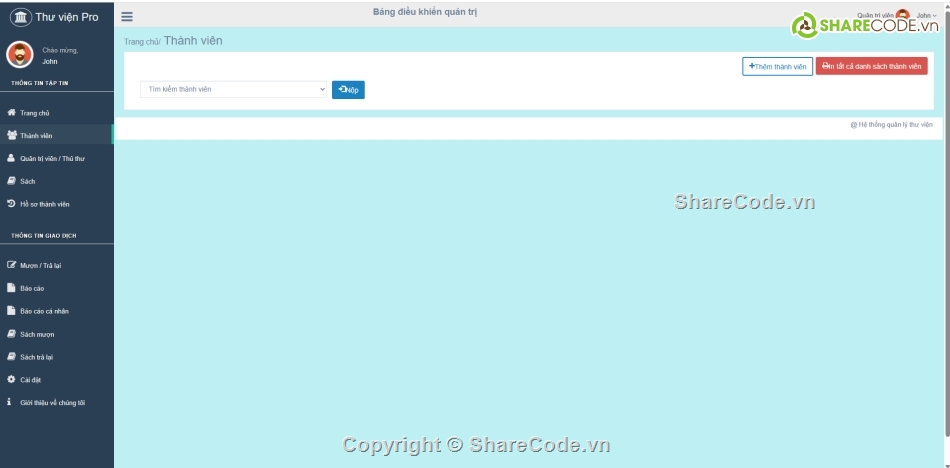Image resolution: width=950 pixels, height=468 pixels.
Task: Click the Thư viện Pro brand title
Action: pos(67,17)
